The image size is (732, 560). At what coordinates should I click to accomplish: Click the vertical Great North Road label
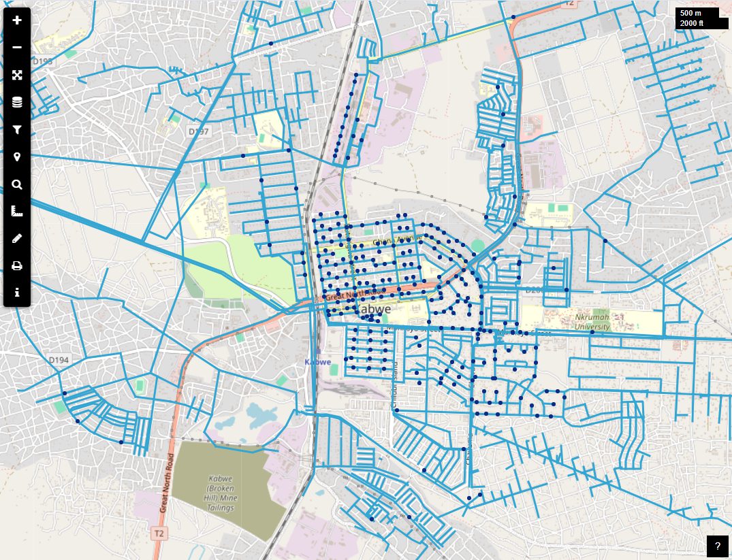[166, 483]
